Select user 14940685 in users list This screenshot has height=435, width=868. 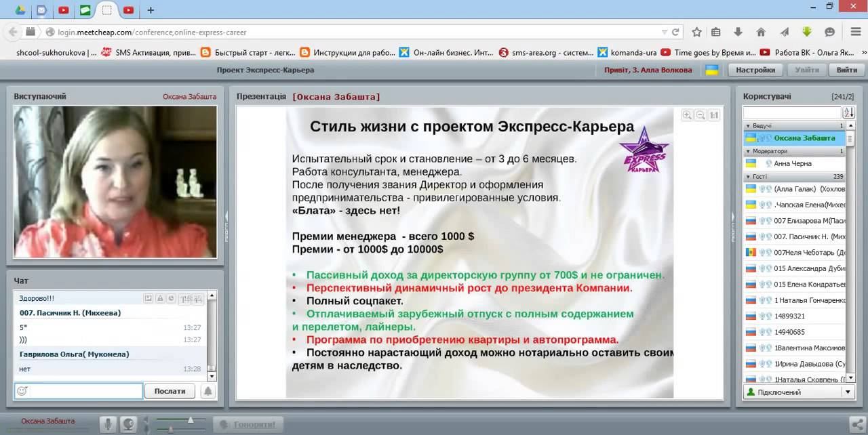coord(794,332)
